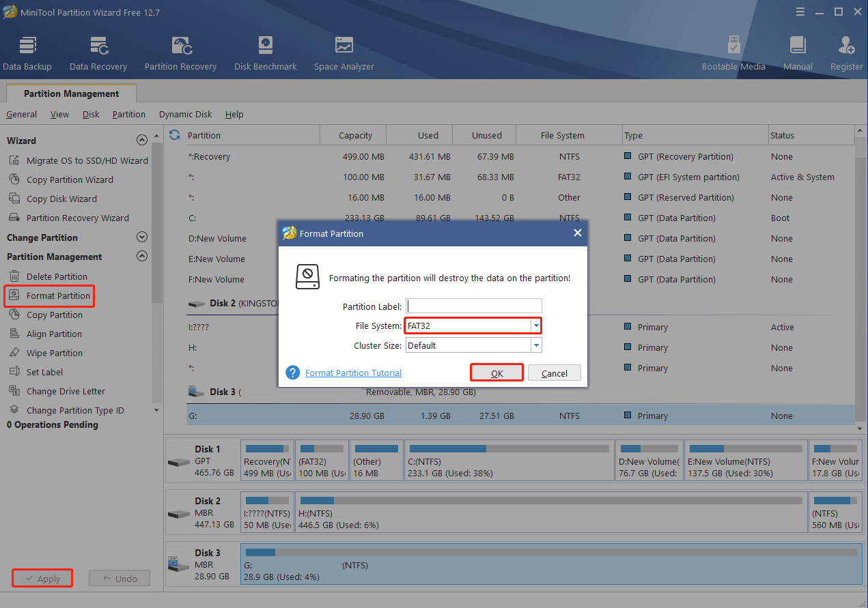Screen dimensions: 868x608
Task: Open Data Backup tool
Action: [27, 54]
